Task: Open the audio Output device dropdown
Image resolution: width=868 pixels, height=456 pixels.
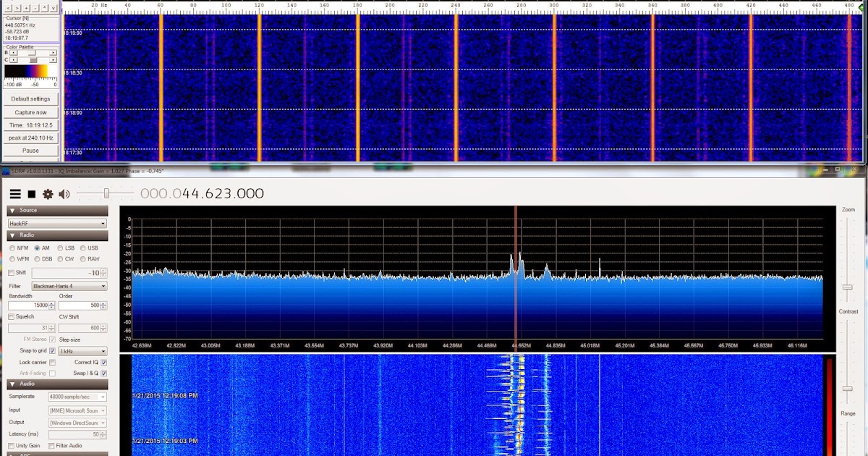Action: (77, 423)
